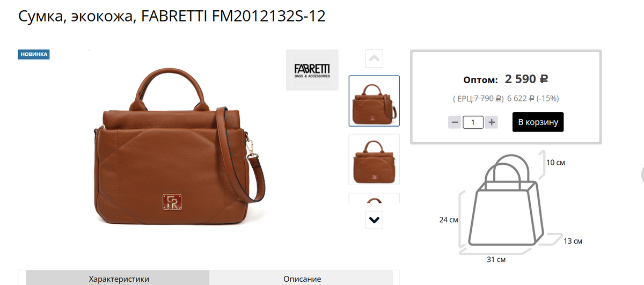Click the down chevron below the thumbnails
This screenshot has width=644, height=285.
[x=374, y=220]
